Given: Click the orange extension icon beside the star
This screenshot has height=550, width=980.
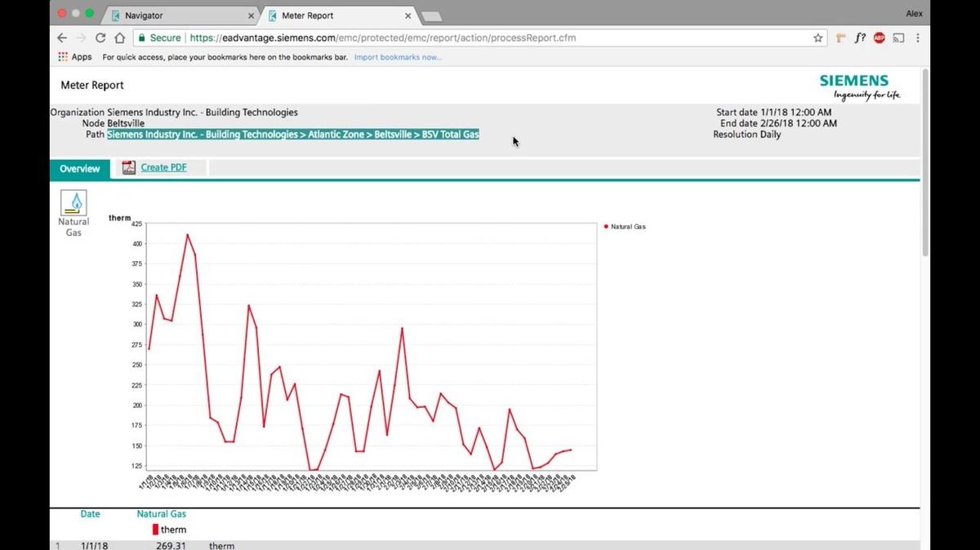Looking at the screenshot, I should coord(841,38).
